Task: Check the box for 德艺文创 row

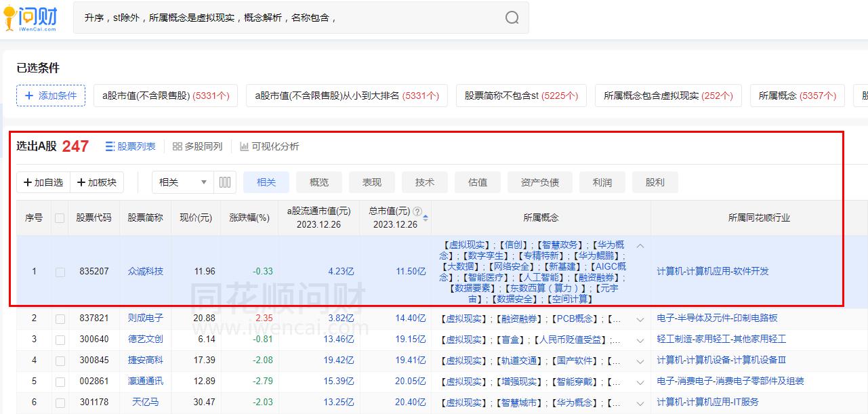Action: (x=60, y=339)
